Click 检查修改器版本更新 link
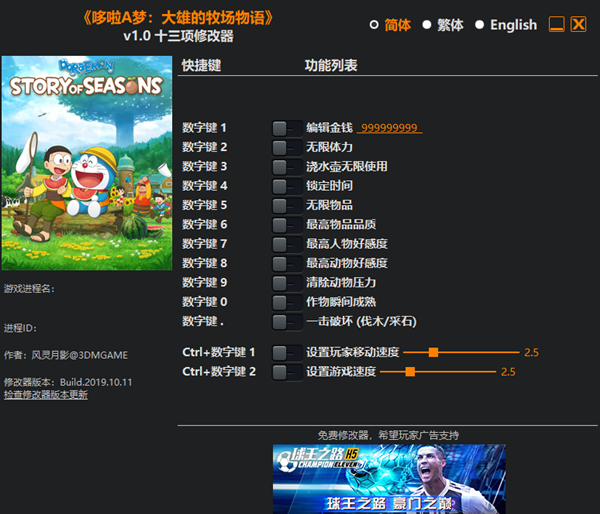 tap(46, 395)
